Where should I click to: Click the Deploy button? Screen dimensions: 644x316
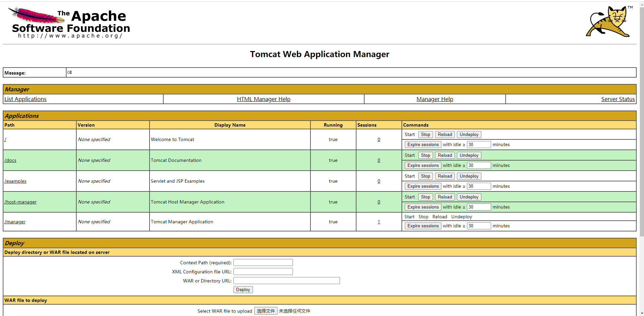[x=243, y=289]
